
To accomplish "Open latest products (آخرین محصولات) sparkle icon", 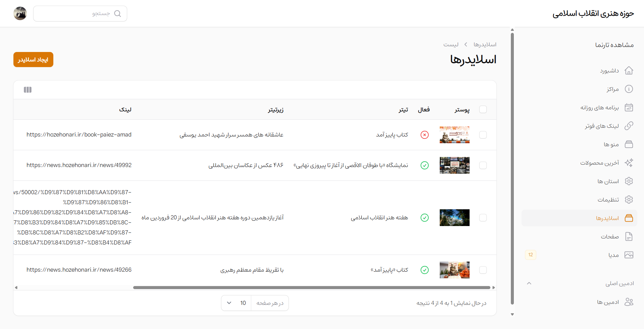I will pyautogui.click(x=629, y=163).
